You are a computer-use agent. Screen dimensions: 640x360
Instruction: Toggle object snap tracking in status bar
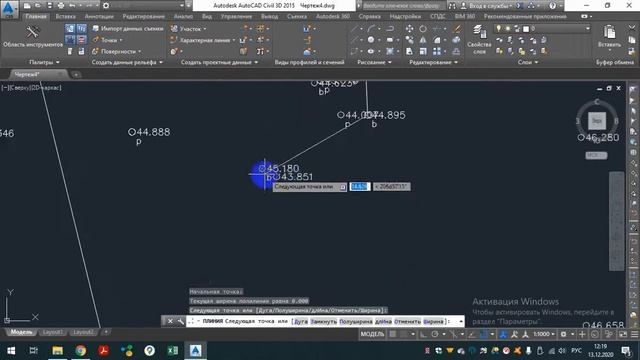(x=472, y=334)
